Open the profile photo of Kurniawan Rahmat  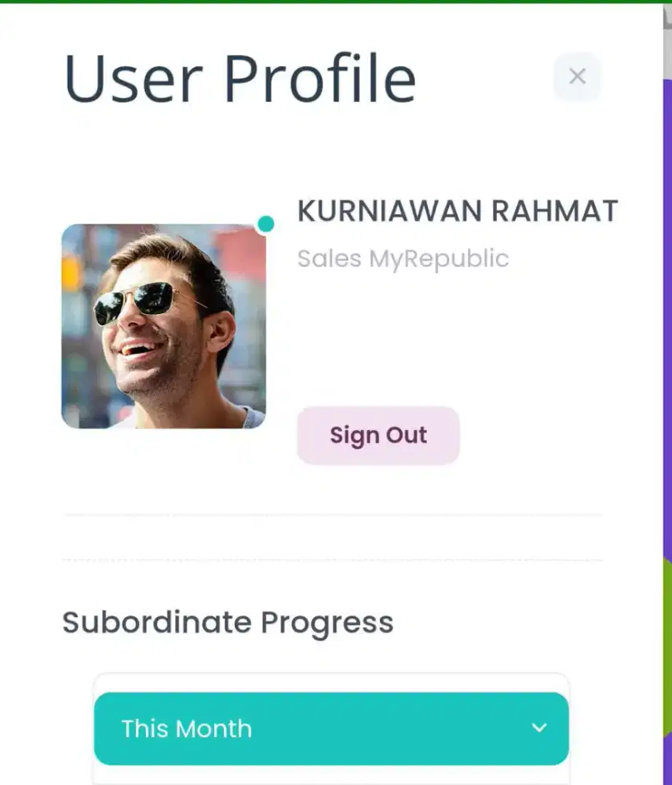point(163,326)
